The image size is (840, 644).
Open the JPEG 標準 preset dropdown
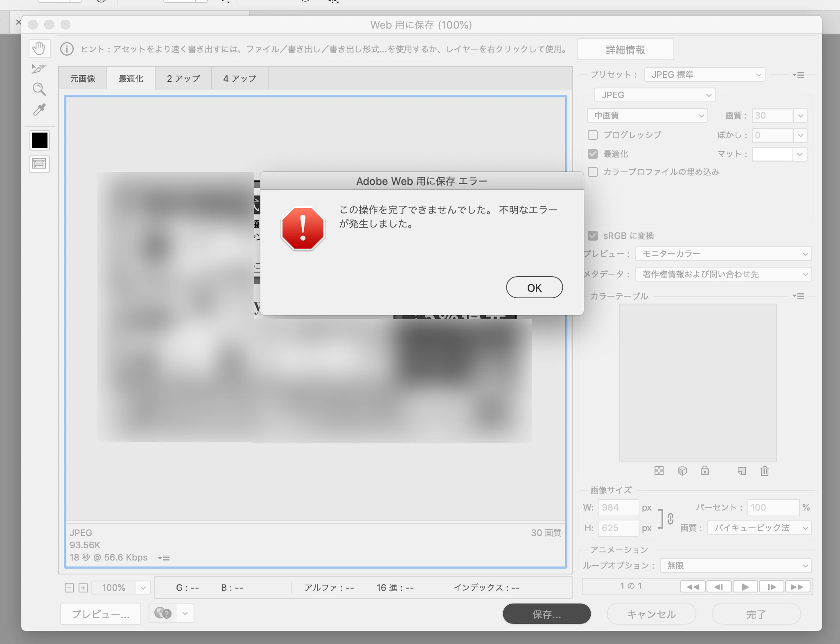click(x=704, y=75)
